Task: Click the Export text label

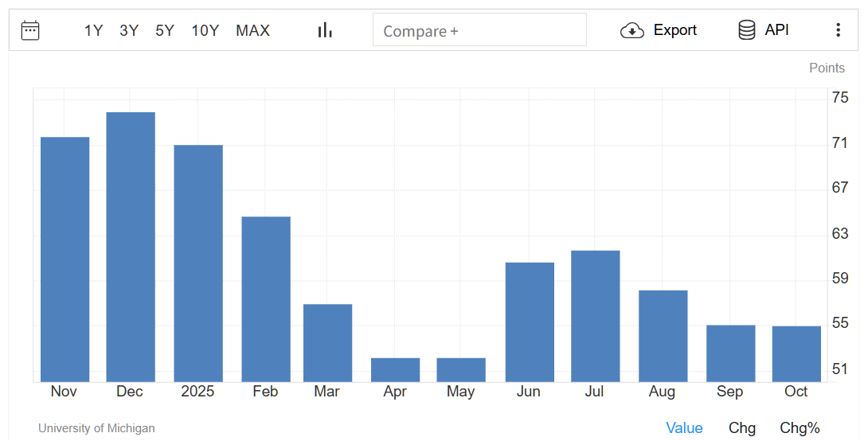Action: point(674,30)
